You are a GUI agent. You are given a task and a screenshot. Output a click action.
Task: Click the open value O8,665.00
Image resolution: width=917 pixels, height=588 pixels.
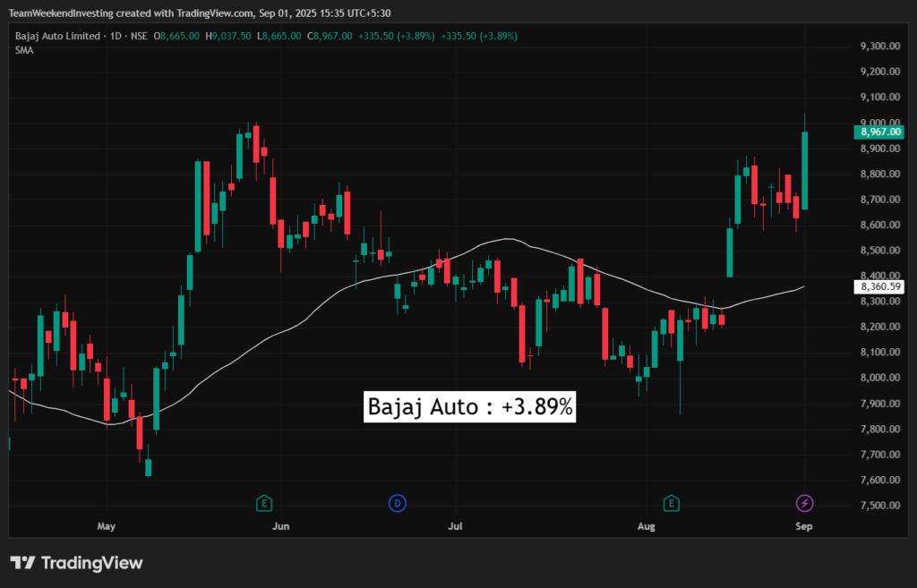pyautogui.click(x=176, y=36)
